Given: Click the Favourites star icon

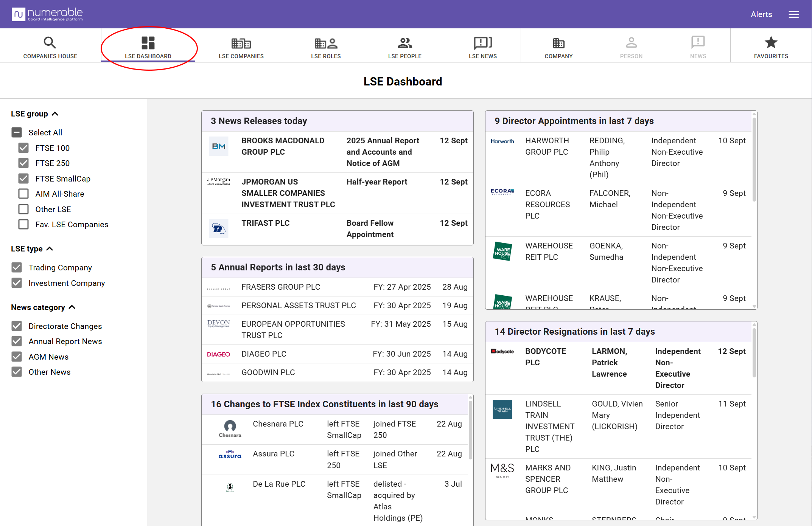Looking at the screenshot, I should 771,42.
